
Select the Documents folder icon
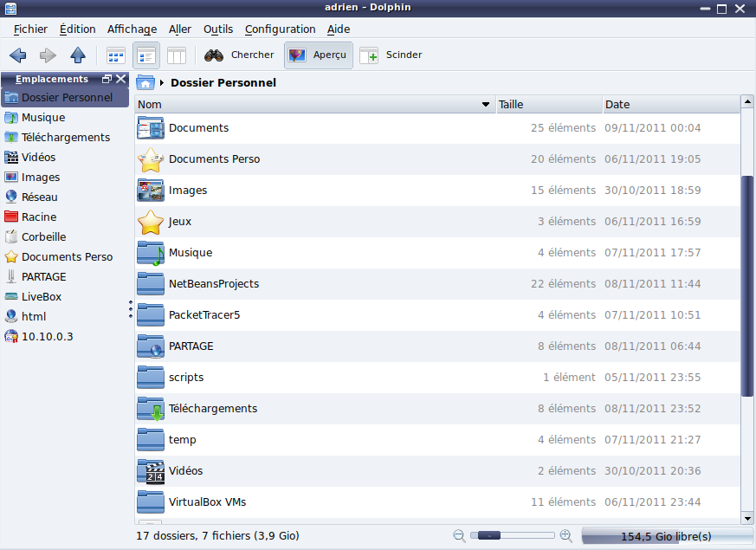click(151, 128)
